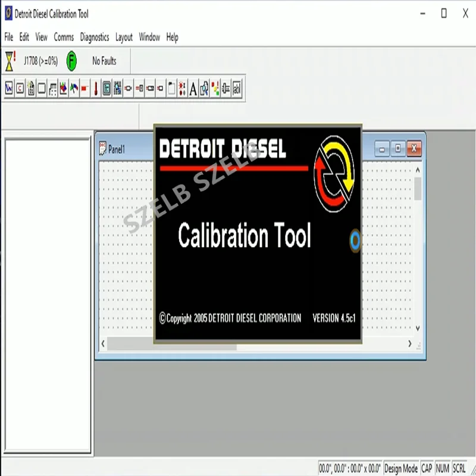Select the abl edit box tool
Screen dimensions: 476x476
coord(237,88)
